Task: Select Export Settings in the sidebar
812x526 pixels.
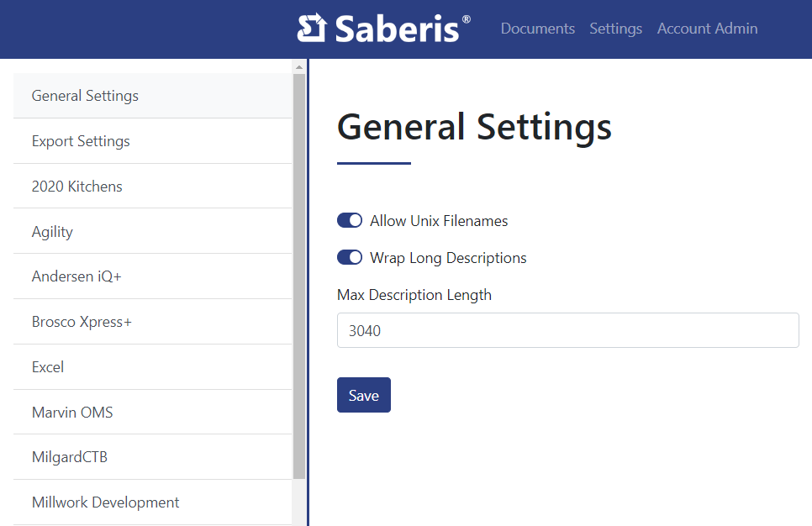Action: point(81,140)
